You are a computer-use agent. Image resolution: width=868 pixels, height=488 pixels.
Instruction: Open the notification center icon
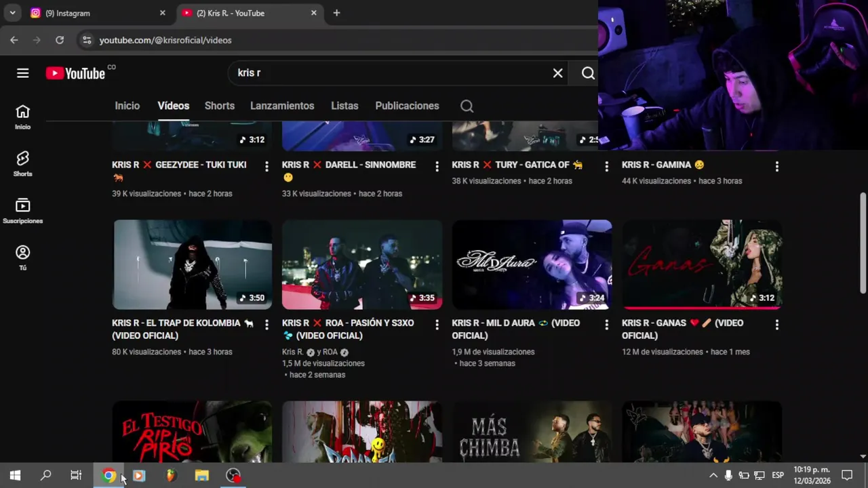coord(847,476)
